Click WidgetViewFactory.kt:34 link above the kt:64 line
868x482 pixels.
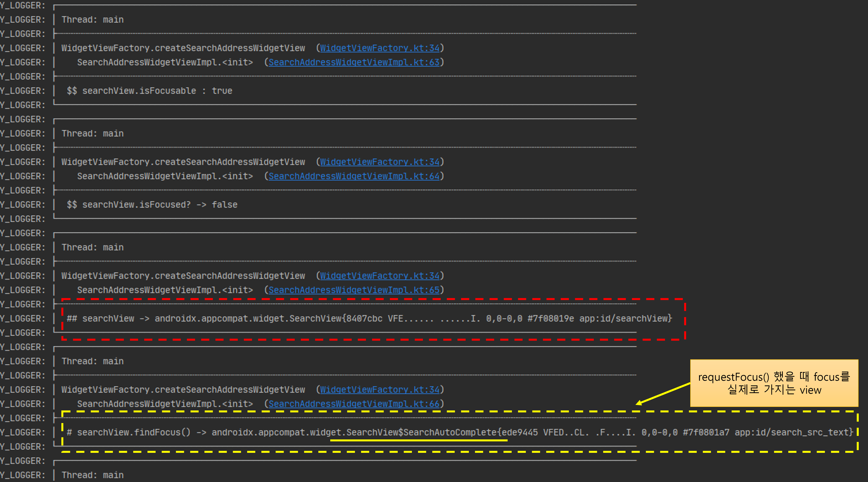click(380, 162)
